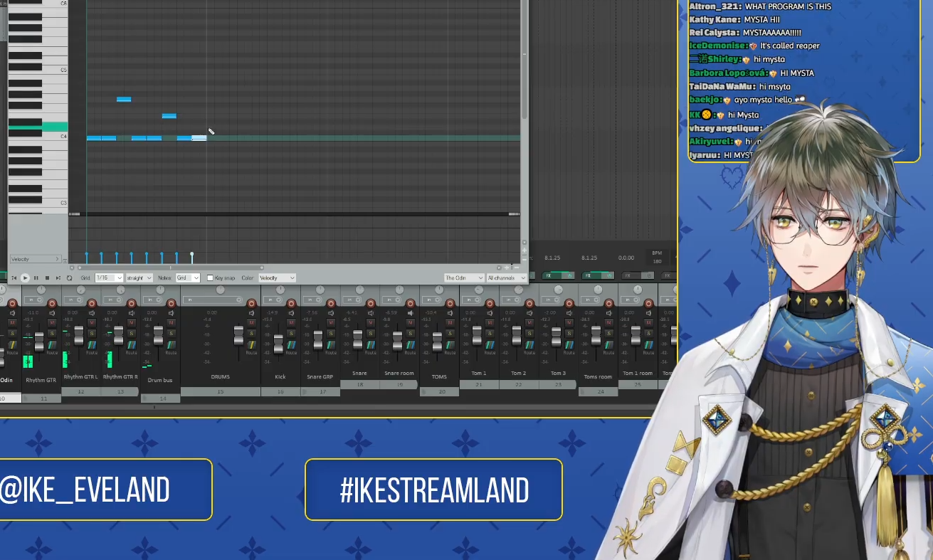Skip to end using MIDI editor transport
This screenshot has width=933, height=560.
[x=58, y=278]
